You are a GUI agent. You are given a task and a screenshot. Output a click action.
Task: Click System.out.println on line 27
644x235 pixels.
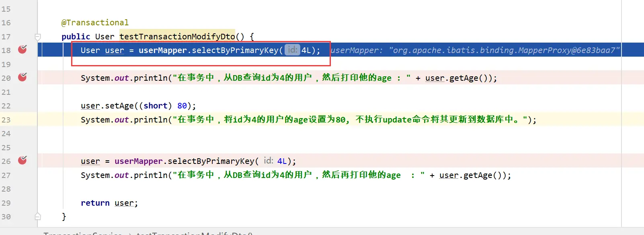[x=124, y=175]
